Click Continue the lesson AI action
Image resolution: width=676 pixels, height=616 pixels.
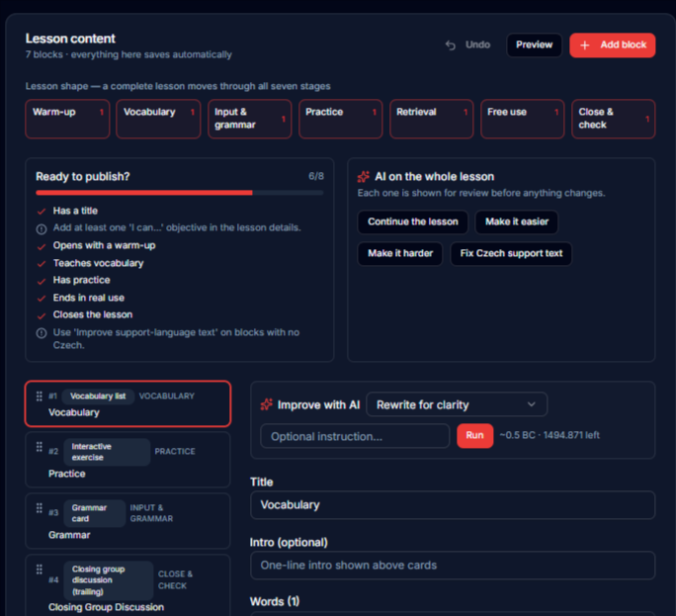412,221
